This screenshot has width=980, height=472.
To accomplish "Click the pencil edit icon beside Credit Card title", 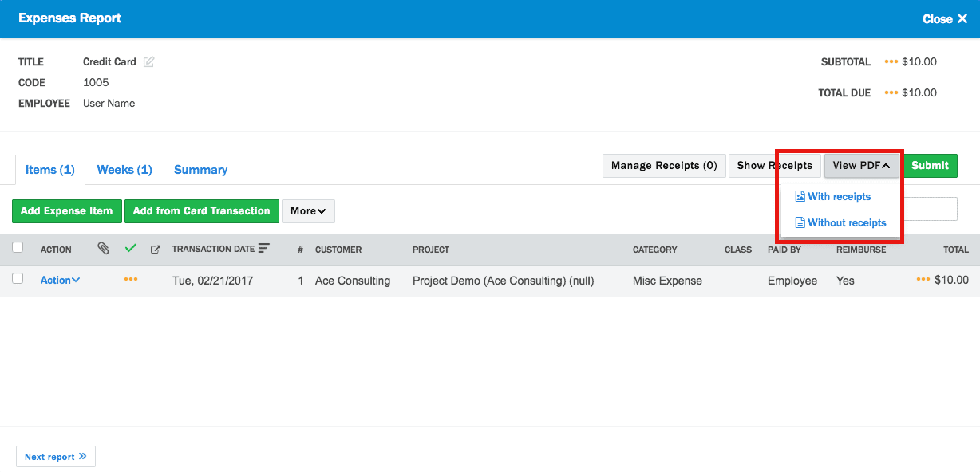I will tap(149, 62).
